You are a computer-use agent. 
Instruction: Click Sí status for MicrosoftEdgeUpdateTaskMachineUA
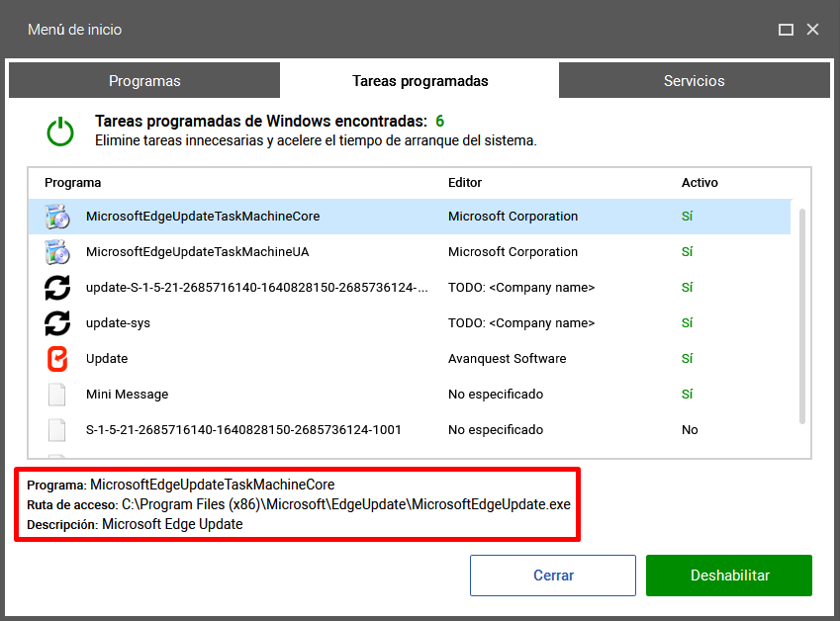(688, 251)
